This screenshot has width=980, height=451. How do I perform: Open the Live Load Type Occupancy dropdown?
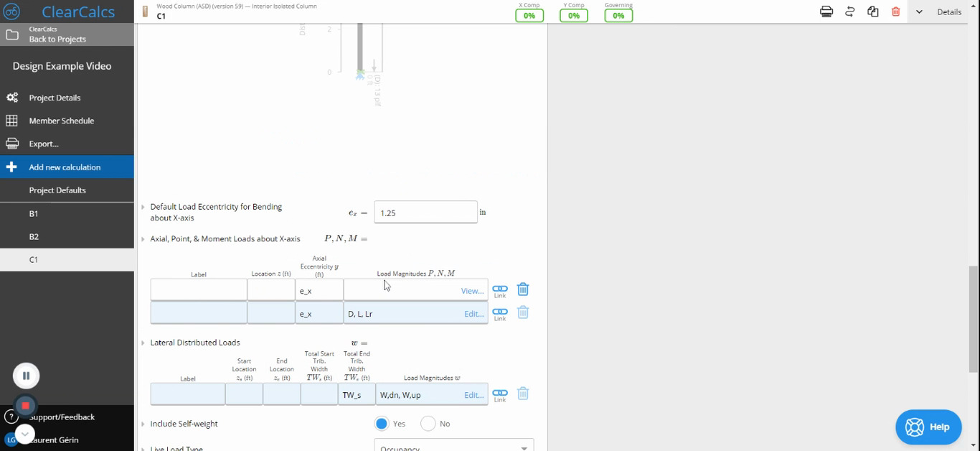tap(454, 445)
